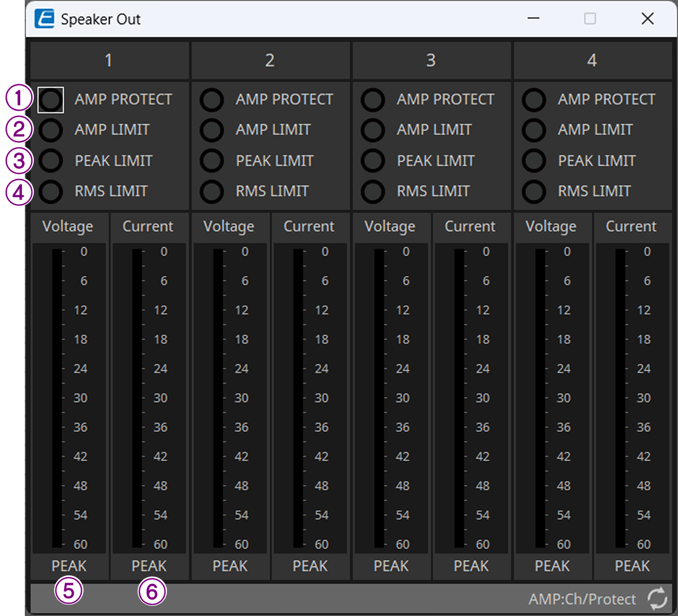Click channel 3 AMP LIMIT indicator

[x=373, y=130]
